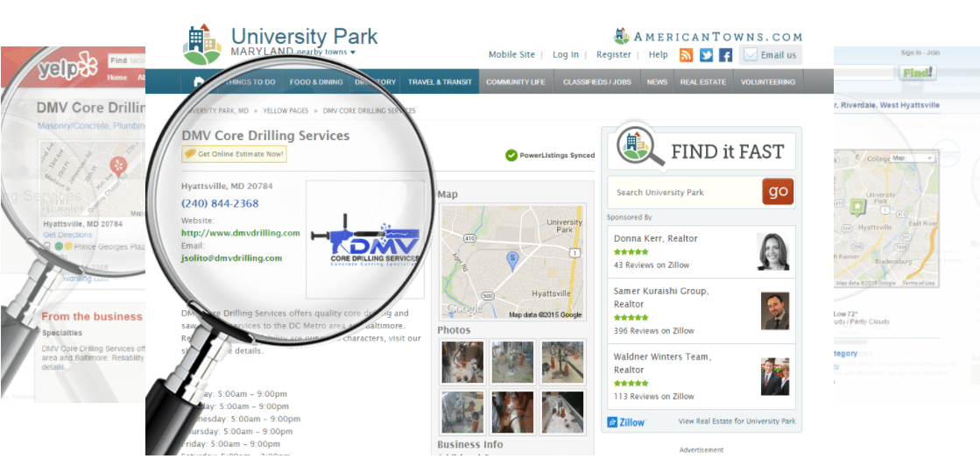Open the first photo in the top row
980x466 pixels.
pyautogui.click(x=462, y=362)
